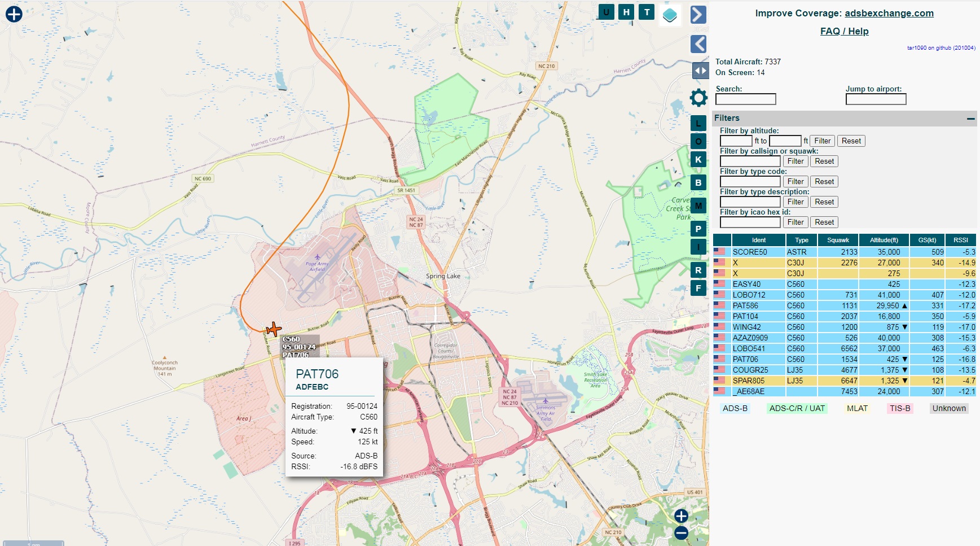Image resolution: width=980 pixels, height=546 pixels.
Task: Apply the type code Filter button
Action: pyautogui.click(x=796, y=182)
